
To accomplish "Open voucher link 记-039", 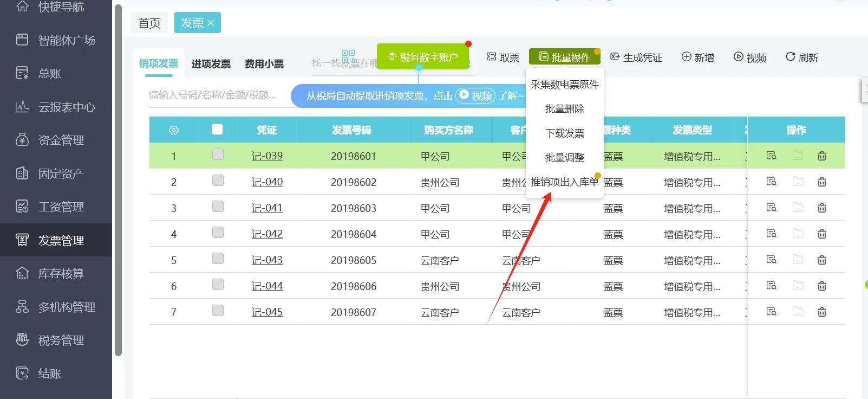I will pyautogui.click(x=267, y=156).
